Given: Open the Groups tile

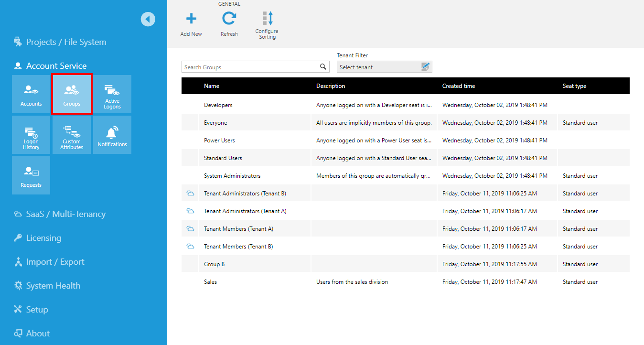Looking at the screenshot, I should pyautogui.click(x=72, y=94).
